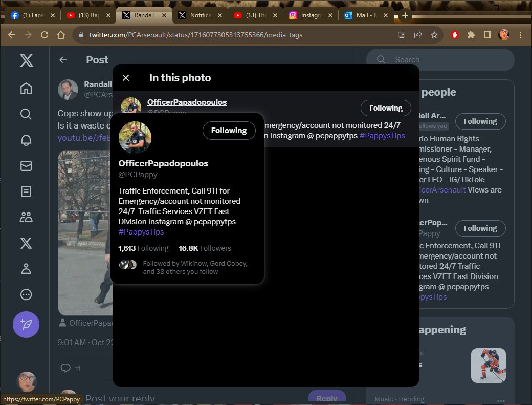The width and height of the screenshot is (532, 405).
Task: Switch to first YouTube tab (13) Rap
Action: [89, 15]
